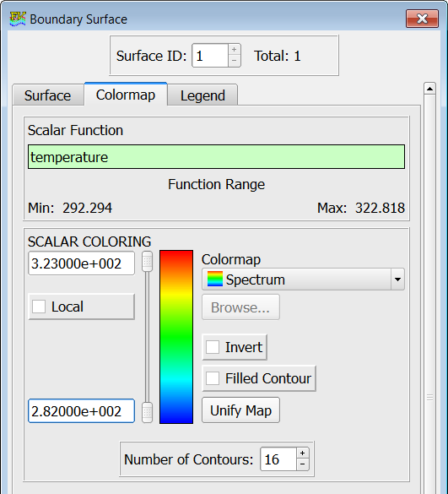Click the scrollbar up arrow
The image size is (448, 494).
(429, 89)
